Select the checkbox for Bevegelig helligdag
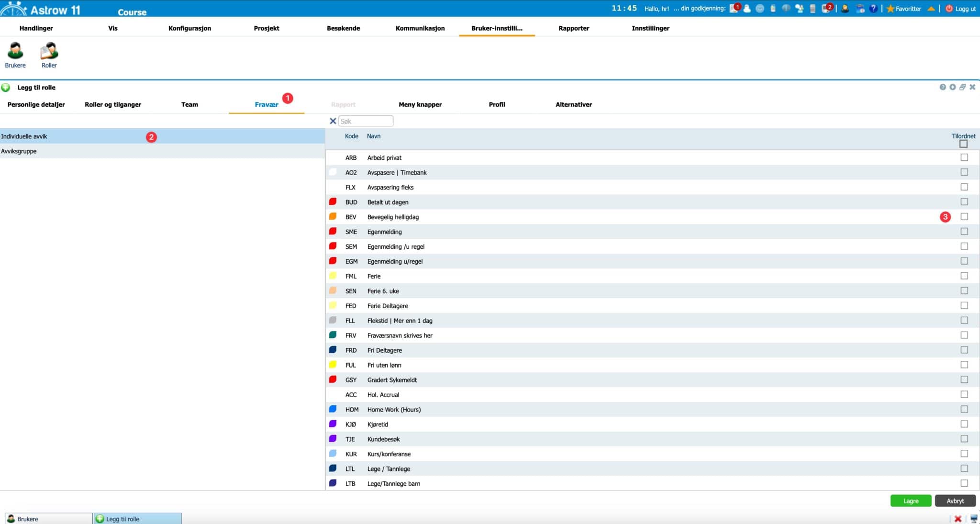 coord(963,216)
